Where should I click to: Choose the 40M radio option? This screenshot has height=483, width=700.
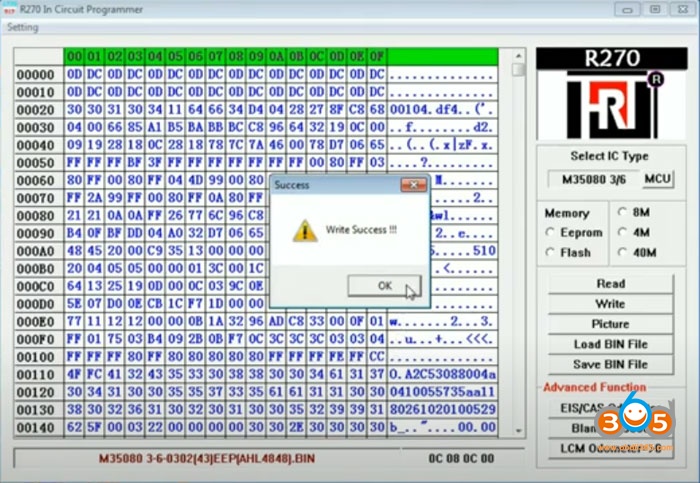pos(622,253)
